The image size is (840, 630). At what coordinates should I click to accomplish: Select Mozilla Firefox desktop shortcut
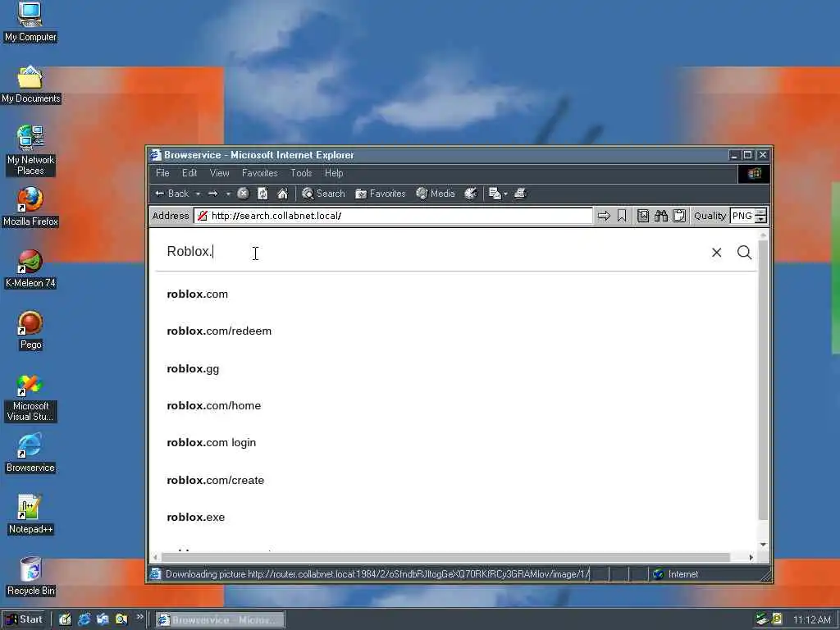coord(30,208)
